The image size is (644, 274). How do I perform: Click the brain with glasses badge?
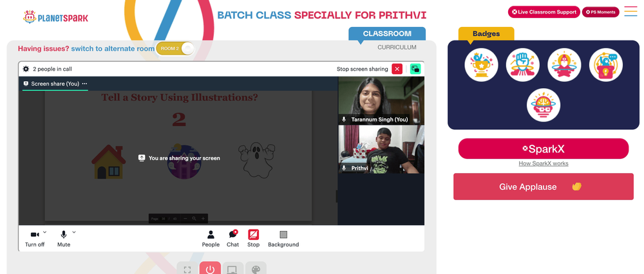(x=544, y=105)
